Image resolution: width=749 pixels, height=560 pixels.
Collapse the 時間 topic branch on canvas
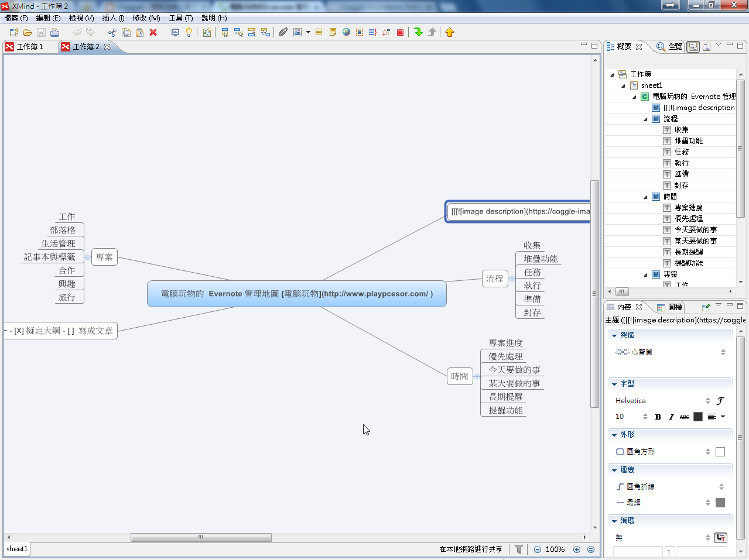click(477, 377)
